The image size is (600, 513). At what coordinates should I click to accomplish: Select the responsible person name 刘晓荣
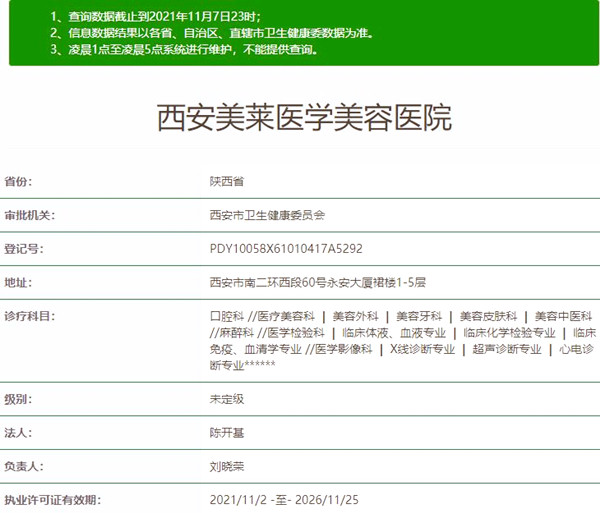(227, 466)
